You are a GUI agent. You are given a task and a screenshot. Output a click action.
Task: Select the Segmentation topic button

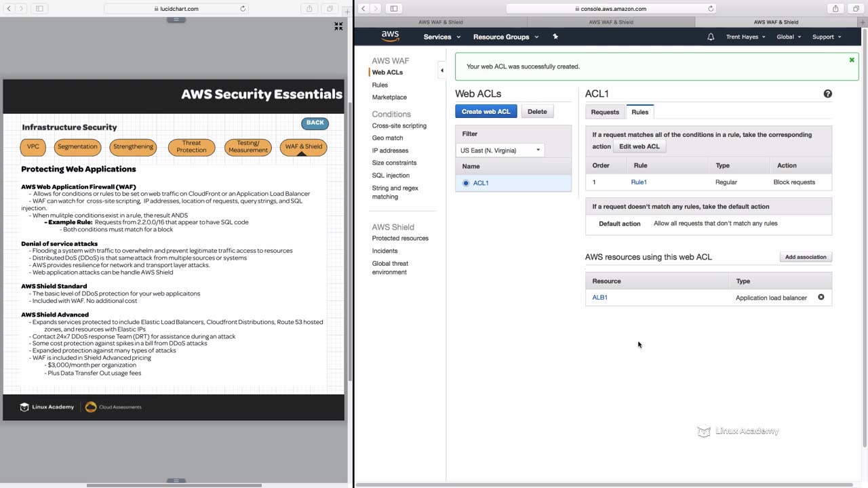click(77, 147)
